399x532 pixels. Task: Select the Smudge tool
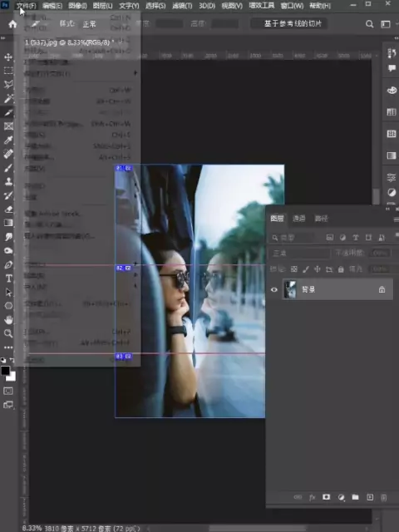8,237
